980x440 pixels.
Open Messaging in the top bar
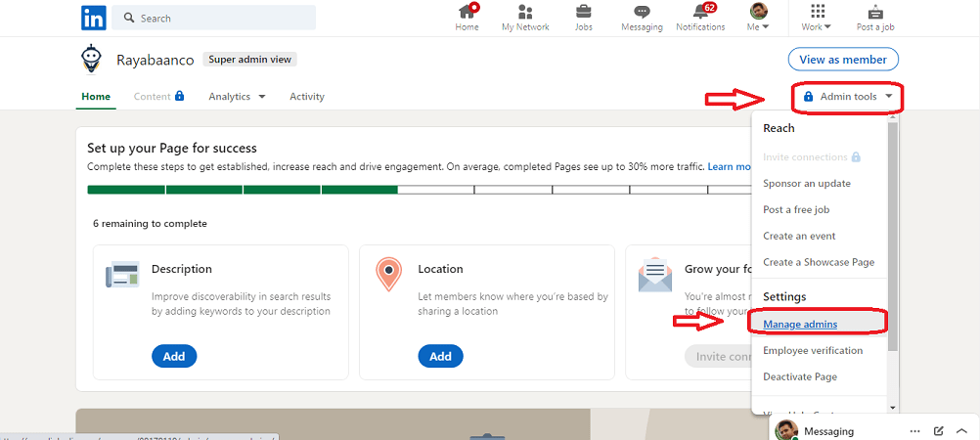tap(642, 19)
